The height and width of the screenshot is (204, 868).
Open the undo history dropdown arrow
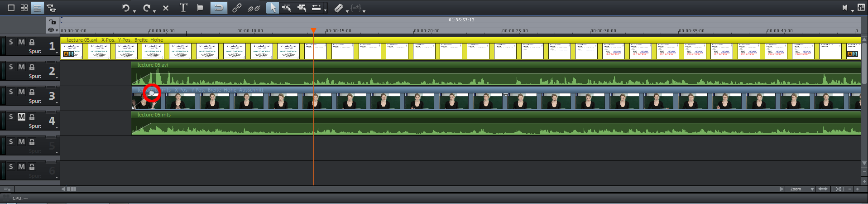[x=134, y=10]
